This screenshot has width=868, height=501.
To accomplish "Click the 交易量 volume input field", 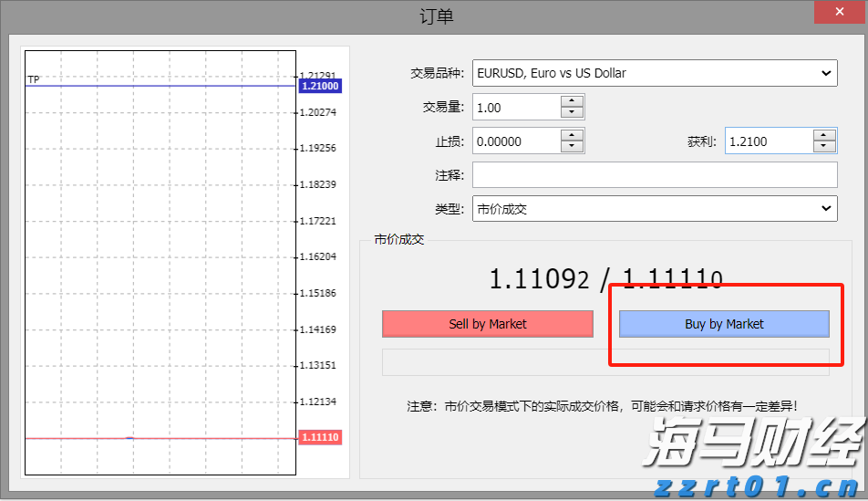I will click(516, 108).
